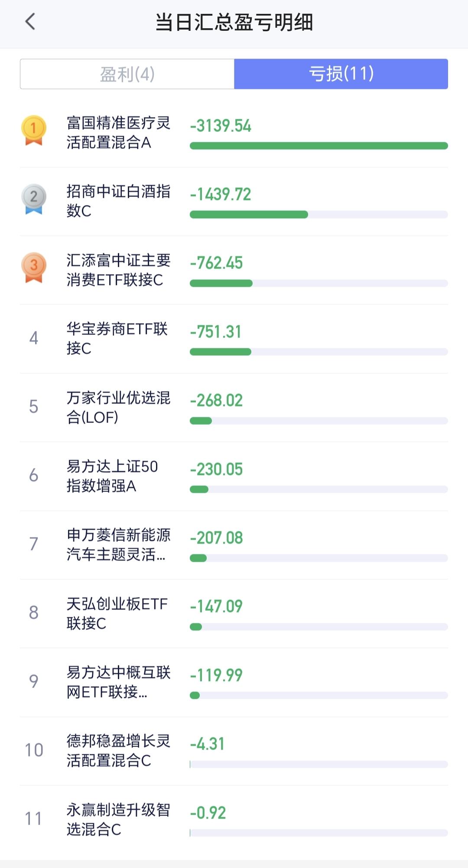Image resolution: width=468 pixels, height=868 pixels.
Task: Tap 易方达中概互联网ETF联接 fund name
Action: pos(118,682)
